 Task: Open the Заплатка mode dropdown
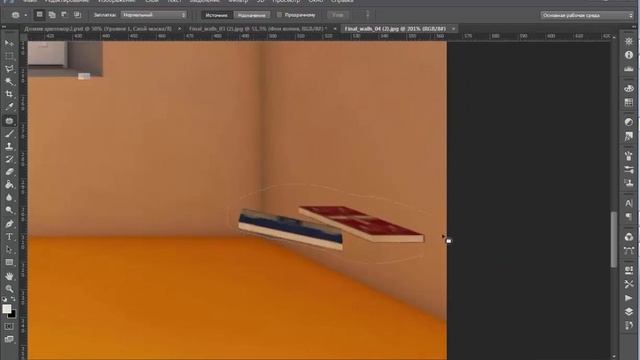[153, 15]
